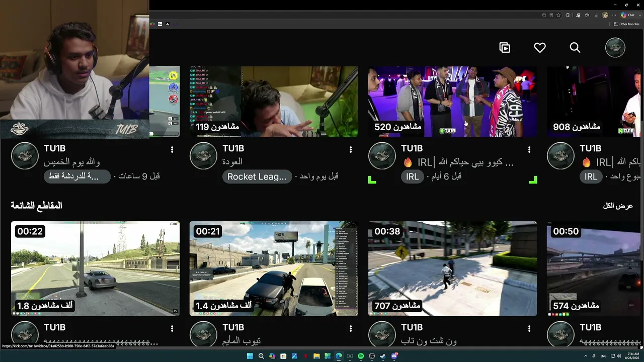644x362 pixels.
Task: Open the browser downloads icon
Action: 596,15
